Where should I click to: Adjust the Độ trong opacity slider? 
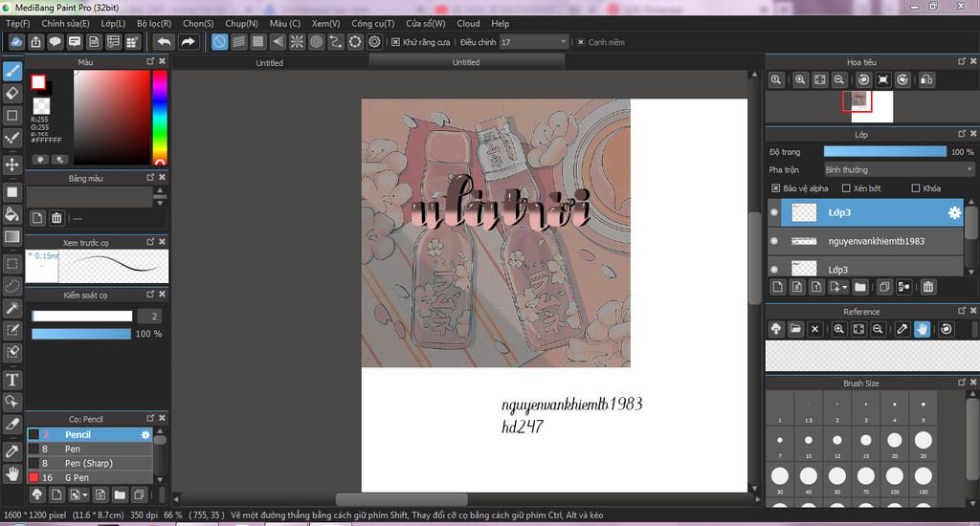885,152
